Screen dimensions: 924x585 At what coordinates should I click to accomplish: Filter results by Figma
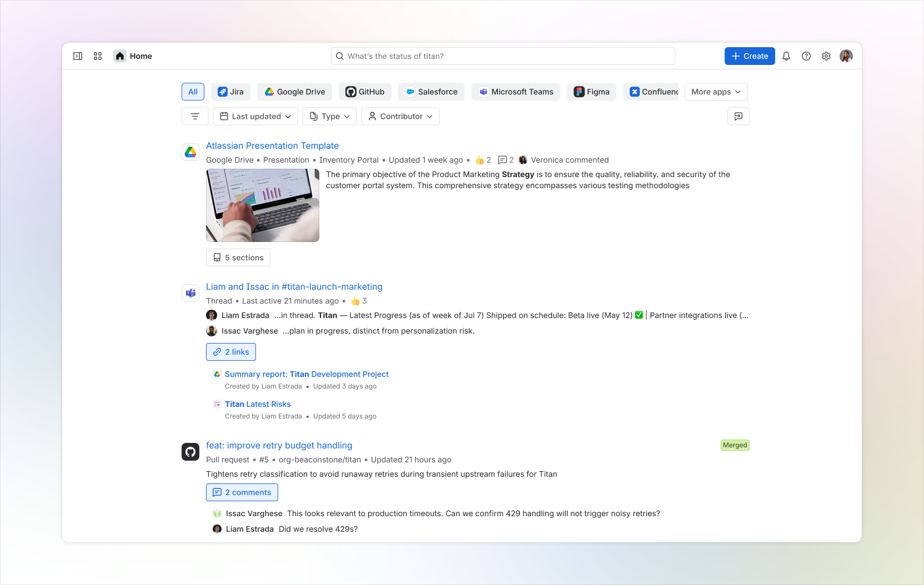[x=591, y=92]
